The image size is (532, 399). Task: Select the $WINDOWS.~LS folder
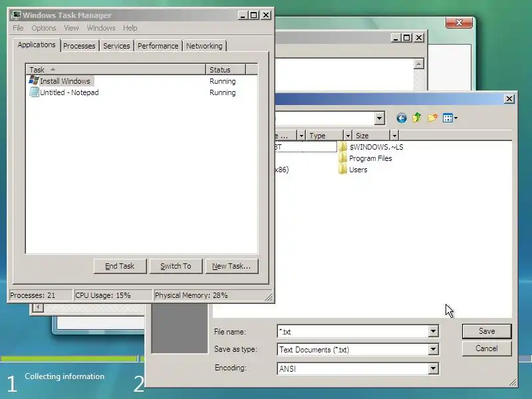click(371, 147)
